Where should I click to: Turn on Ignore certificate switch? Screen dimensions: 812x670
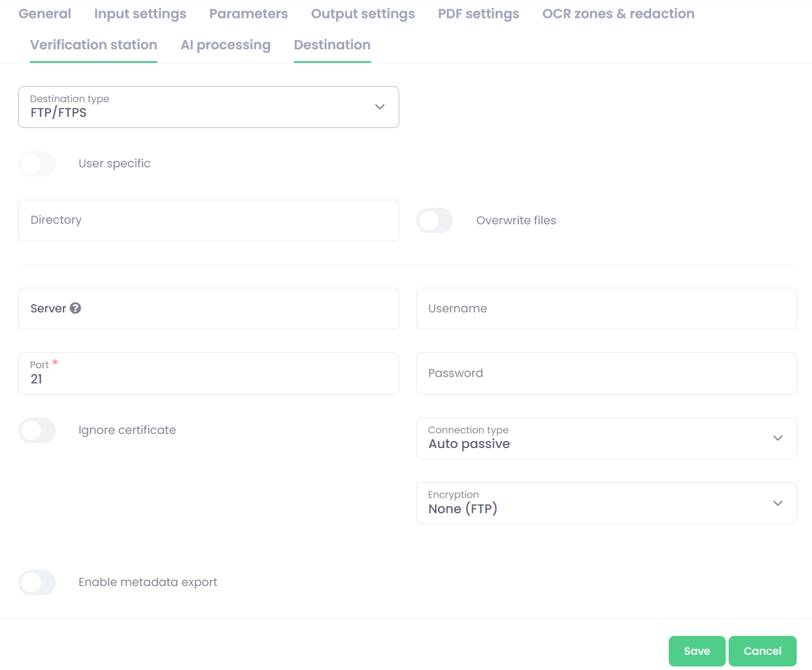(x=37, y=430)
